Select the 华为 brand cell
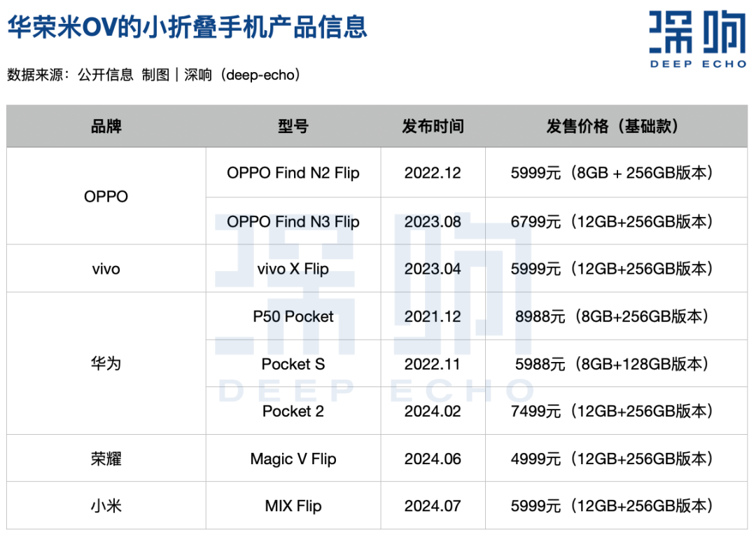The image size is (756, 537). (106, 364)
